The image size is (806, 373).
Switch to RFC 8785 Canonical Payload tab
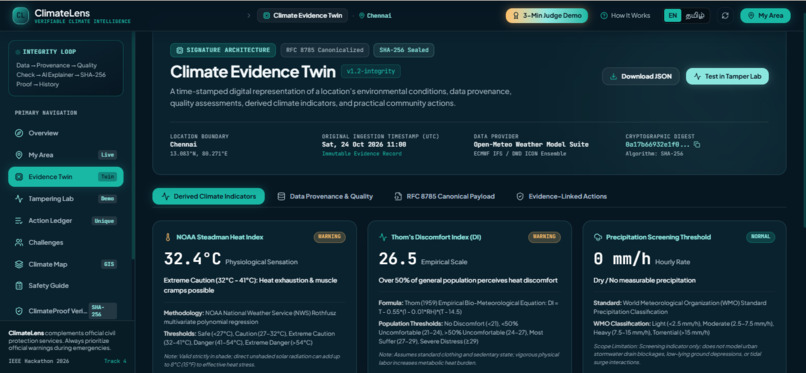pos(445,196)
